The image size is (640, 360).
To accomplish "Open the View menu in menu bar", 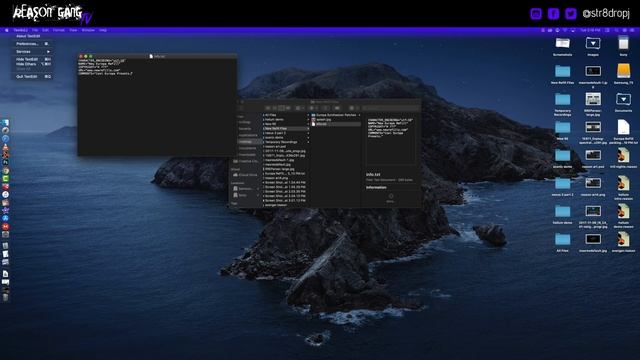I will (x=73, y=30).
